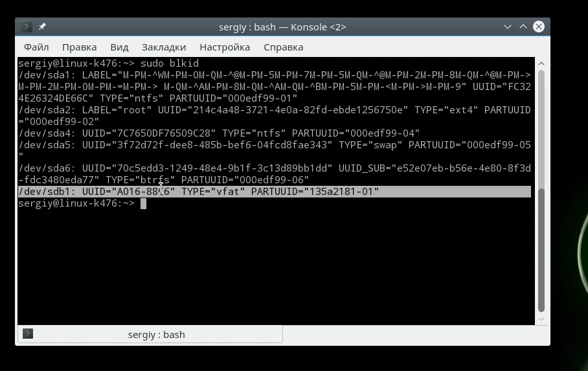Viewport: 588px width, 371px height.
Task: Click TYPE="ext4" text
Action: (x=446, y=110)
